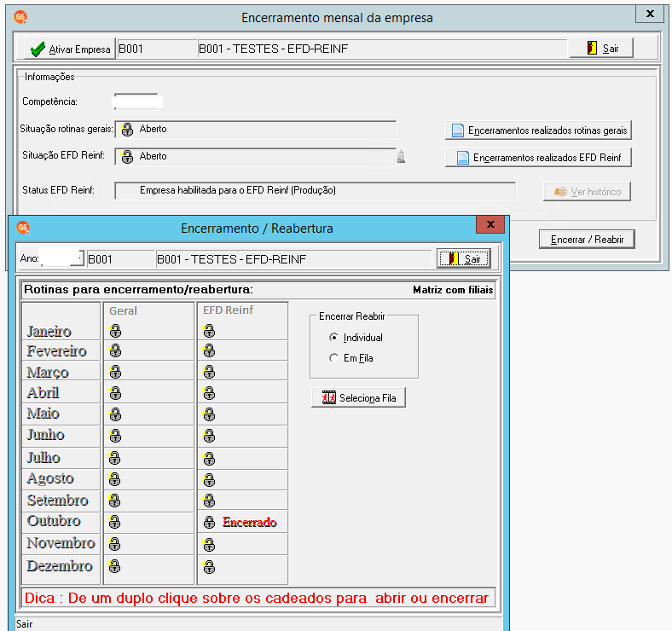Click small building icon beside Situação EFD Reinf
The height and width of the screenshot is (631, 672).
tap(401, 156)
